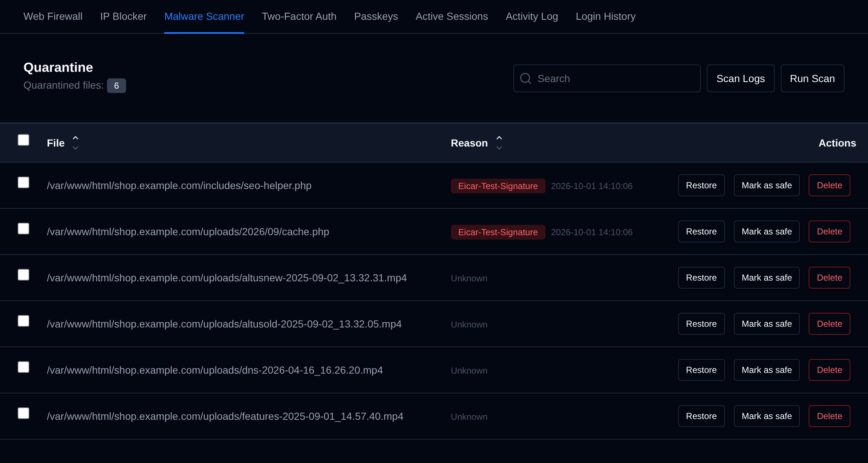The height and width of the screenshot is (463, 868).
Task: Open Scan Logs
Action: tap(740, 78)
